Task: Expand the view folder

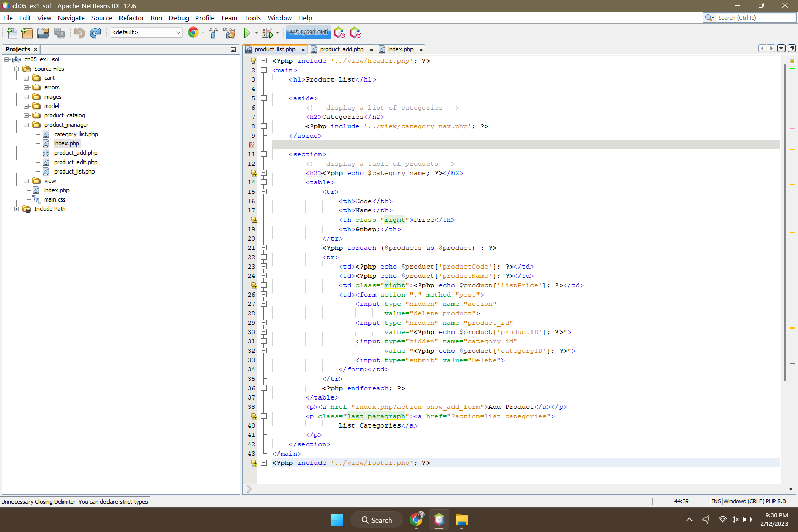Action: pos(26,181)
